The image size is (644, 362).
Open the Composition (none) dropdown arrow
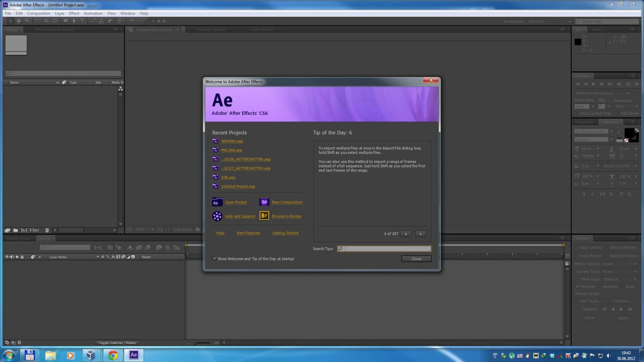[x=178, y=30]
